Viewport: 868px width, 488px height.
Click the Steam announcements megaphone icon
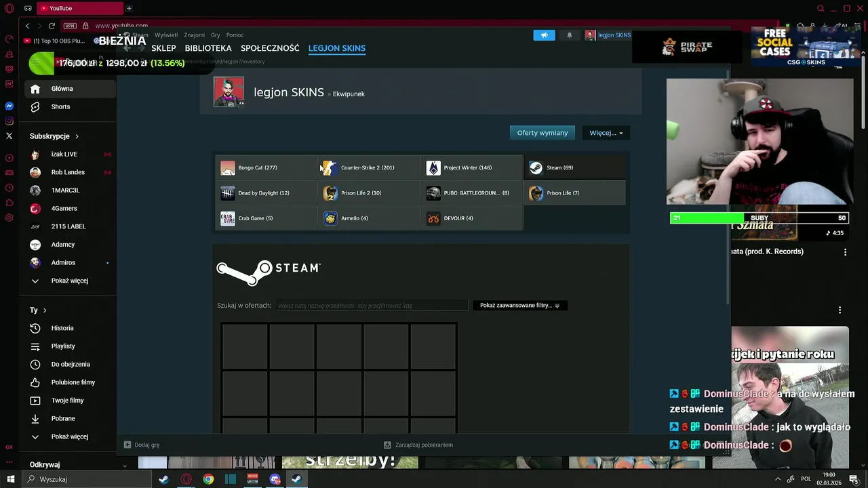point(544,35)
